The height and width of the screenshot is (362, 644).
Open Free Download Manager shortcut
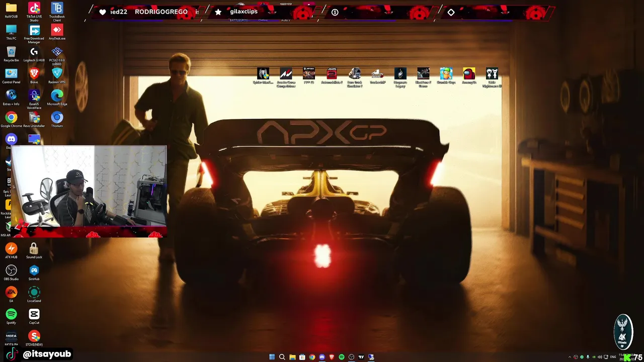34,34
